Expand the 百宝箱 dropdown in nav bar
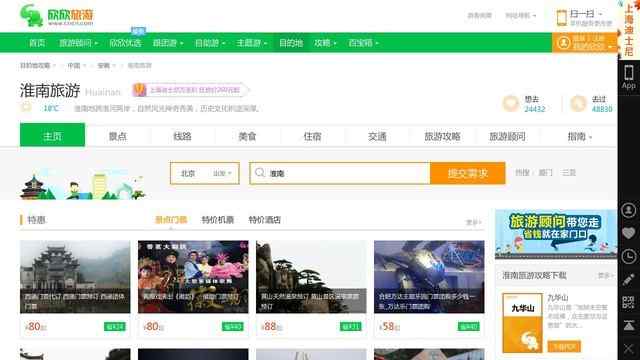 (363, 43)
